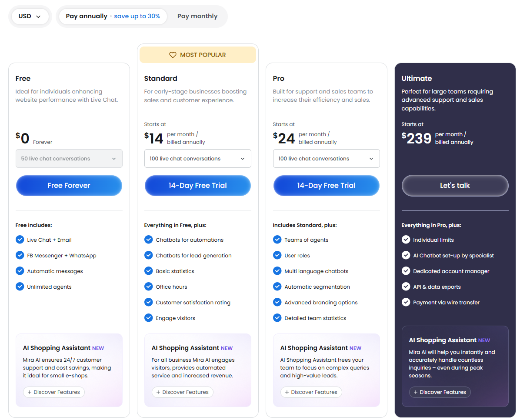The image size is (520, 420).
Task: Click the checkmark beside Engage visitors
Action: 148,318
